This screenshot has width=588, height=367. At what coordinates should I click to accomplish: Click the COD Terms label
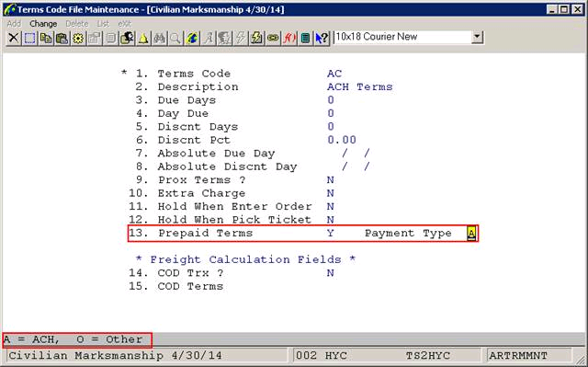190,286
